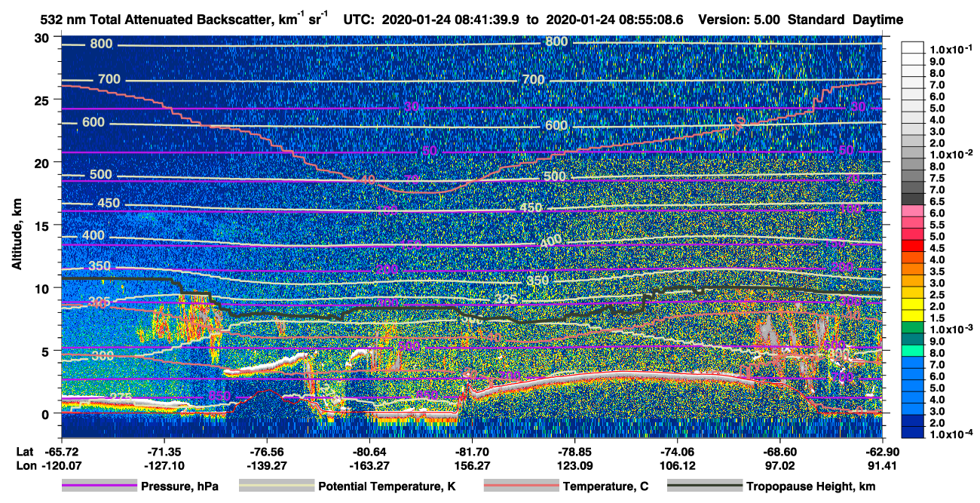This screenshot has width=980, height=503.
Task: Click the longitude value '-120.07'
Action: coord(61,465)
